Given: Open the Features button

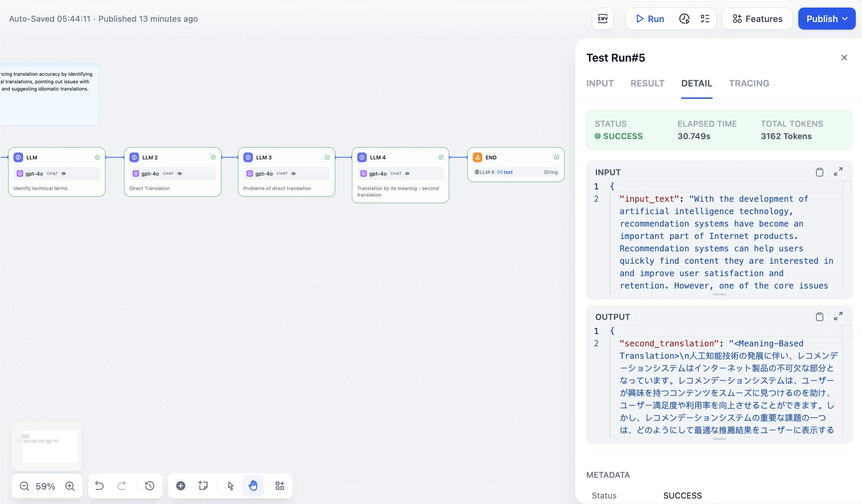Looking at the screenshot, I should point(757,19).
